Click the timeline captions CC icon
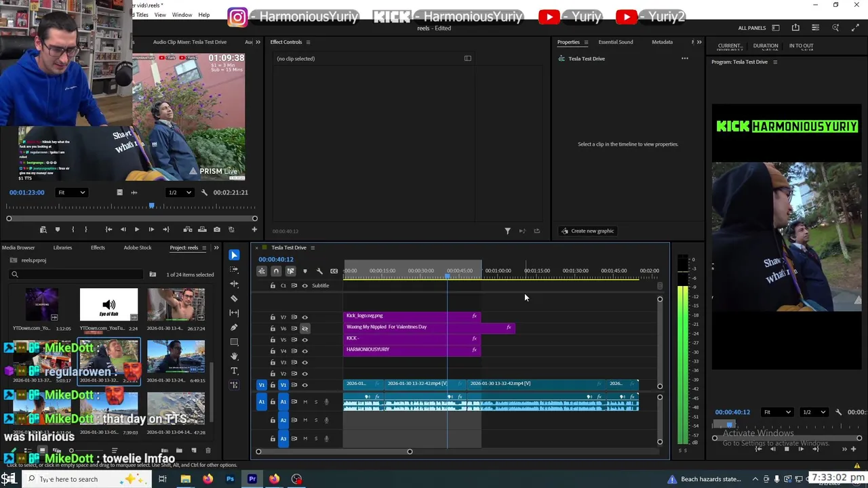This screenshot has height=488, width=868. [334, 271]
